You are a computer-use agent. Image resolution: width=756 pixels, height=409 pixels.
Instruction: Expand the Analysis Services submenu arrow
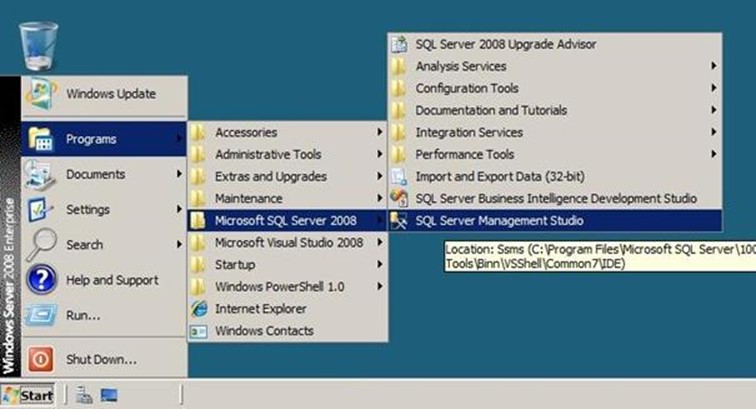714,66
